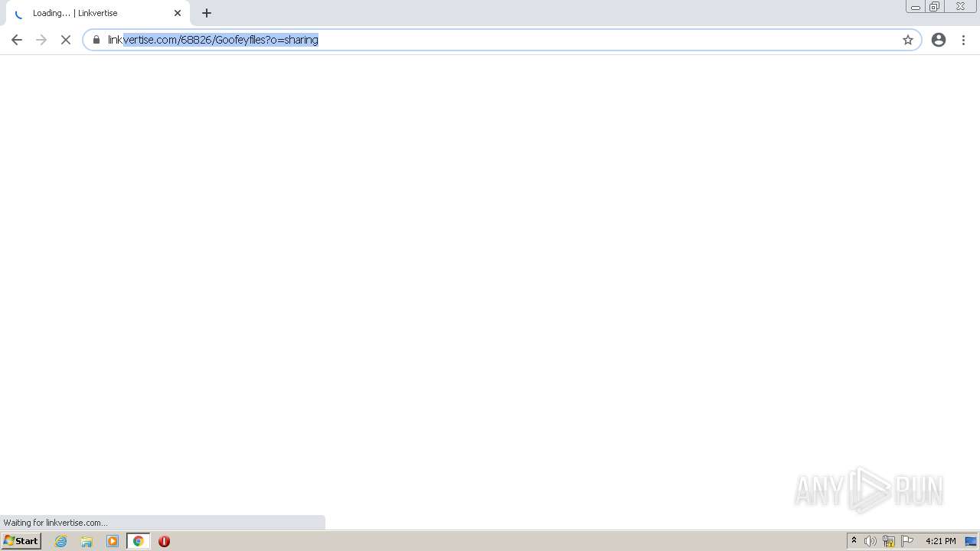Open the volume speaker tray icon
The height and width of the screenshot is (551, 980).
(x=871, y=541)
